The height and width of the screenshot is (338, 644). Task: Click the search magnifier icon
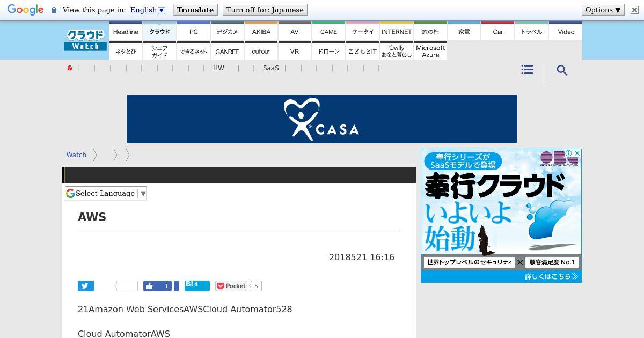pos(562,70)
